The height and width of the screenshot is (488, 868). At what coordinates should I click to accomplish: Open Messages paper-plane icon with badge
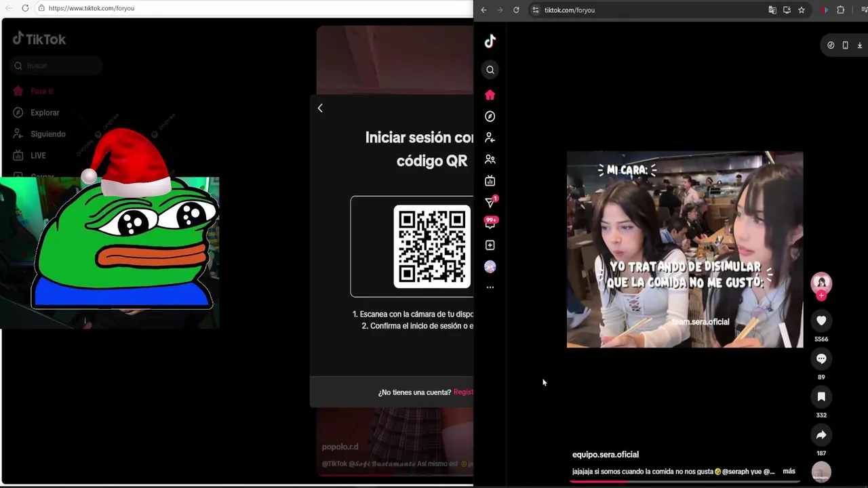point(491,202)
